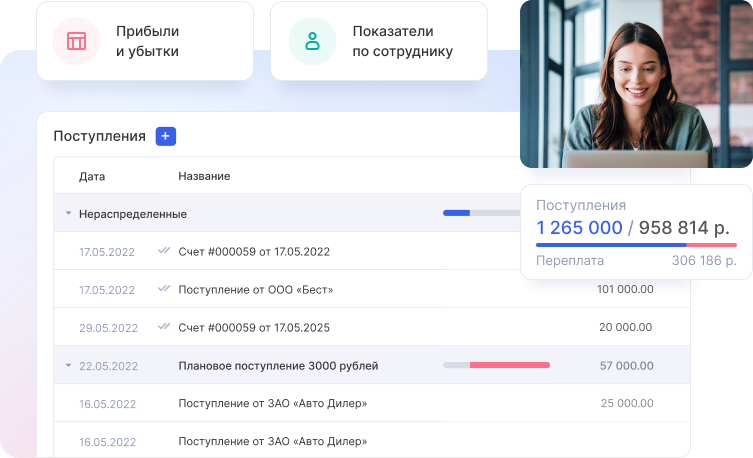Click the pink table icon for Прибыли и убытки

(x=76, y=41)
